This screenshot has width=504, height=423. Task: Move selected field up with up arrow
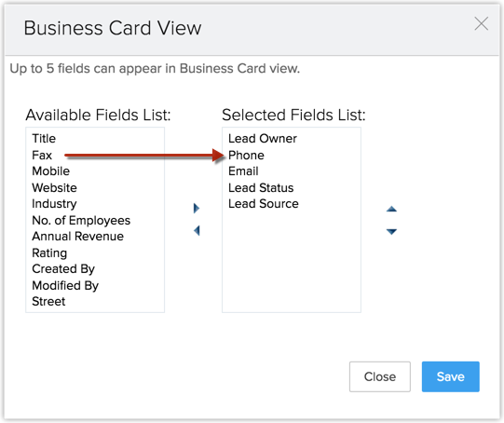391,209
